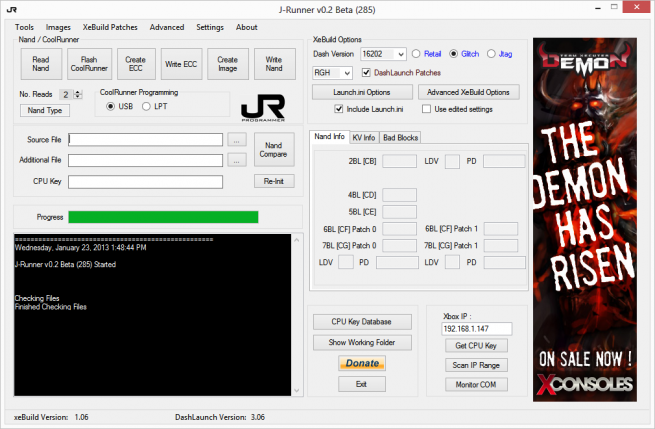Open the RGH type dropdown

click(x=347, y=73)
